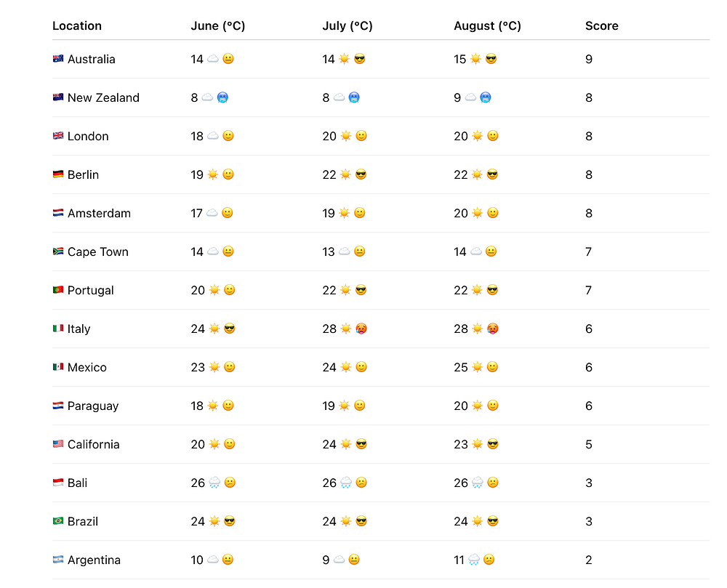
Task: Select the London row name
Action: click(88, 136)
